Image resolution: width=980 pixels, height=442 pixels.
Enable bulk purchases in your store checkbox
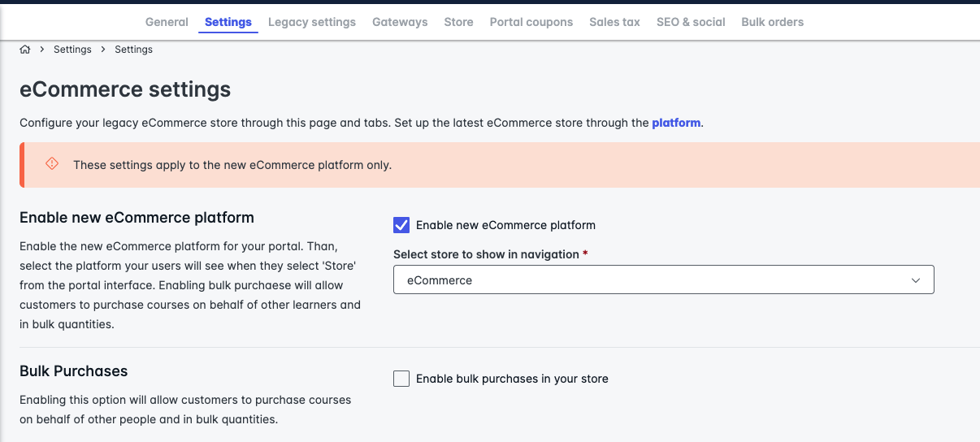tap(401, 379)
